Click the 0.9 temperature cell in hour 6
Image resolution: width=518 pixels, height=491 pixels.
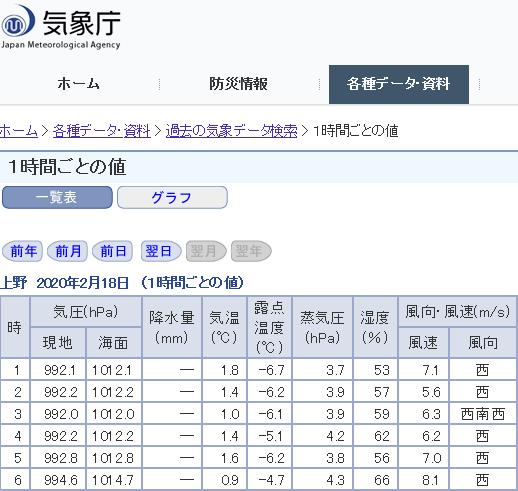click(x=225, y=480)
